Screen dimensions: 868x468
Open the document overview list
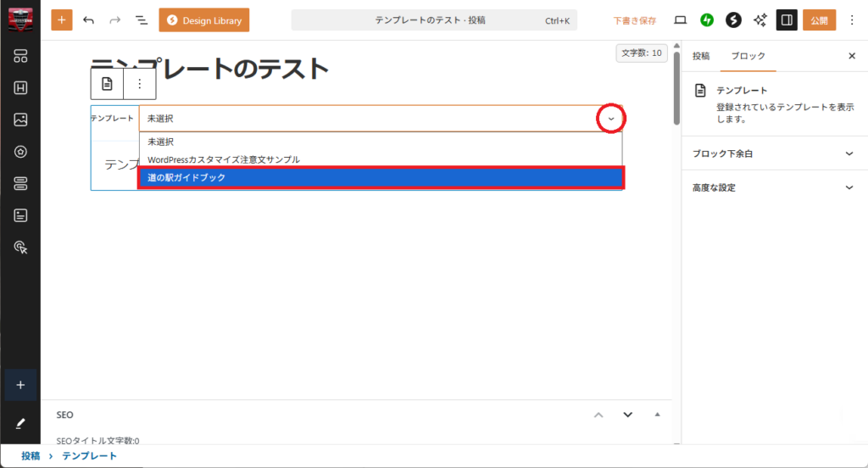pyautogui.click(x=142, y=20)
